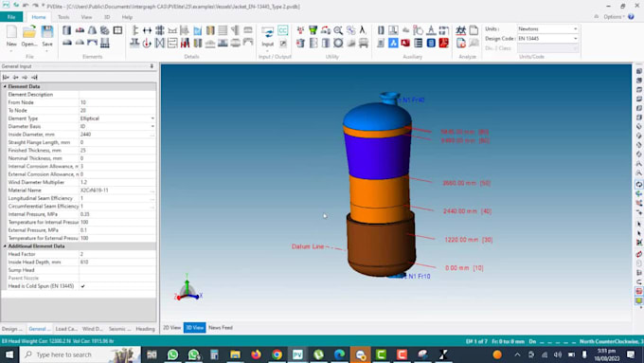Click the magnifier icon in Utility group

(338, 30)
